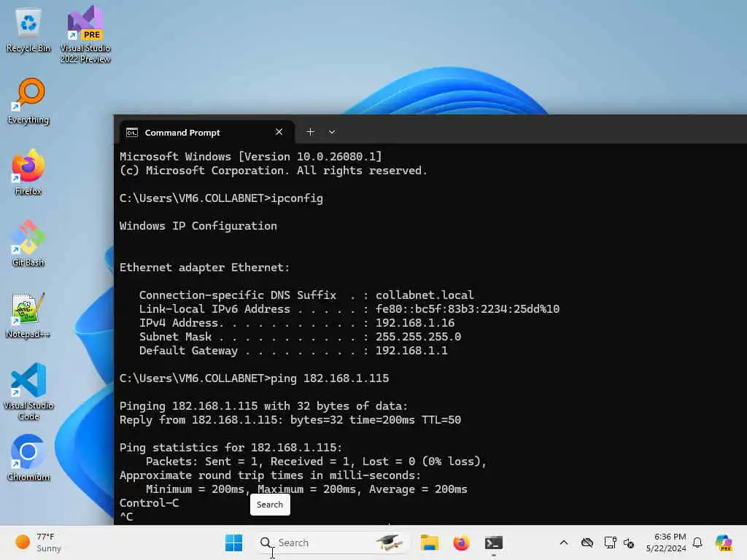747x560 pixels.
Task: Click the cloud sync tray icon
Action: 587,542
